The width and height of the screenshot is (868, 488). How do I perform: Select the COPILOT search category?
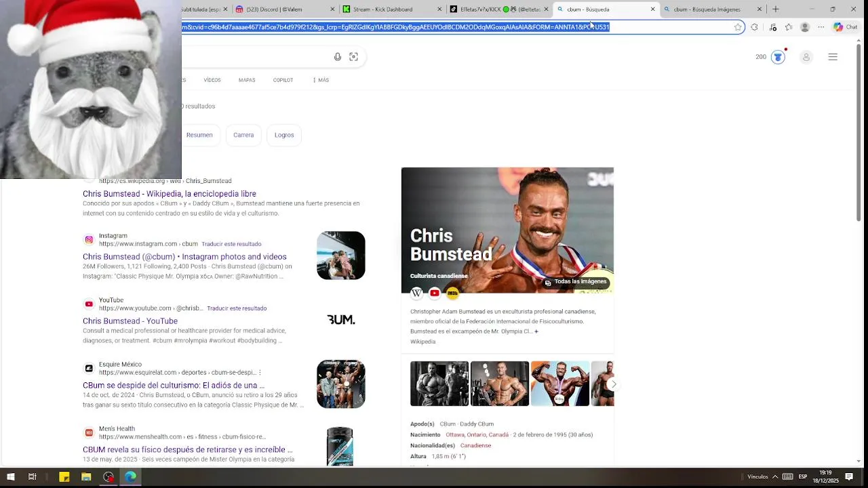coord(283,80)
